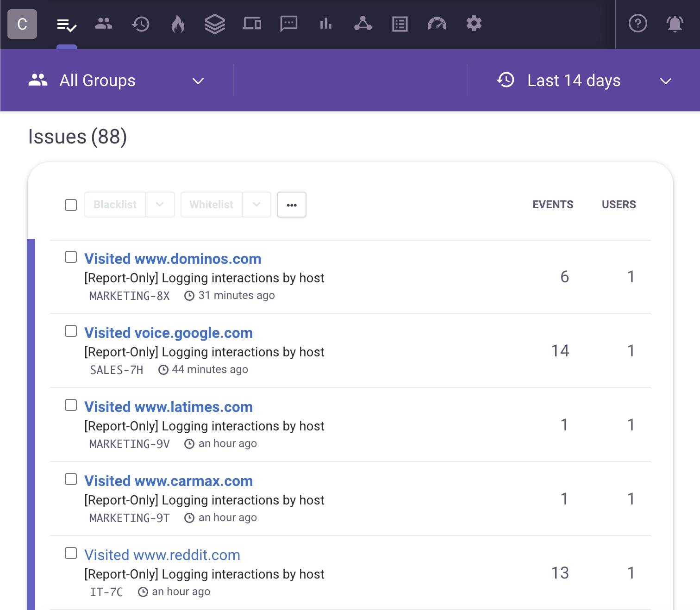Click the Issues (88) heading
700x610 pixels.
(77, 137)
